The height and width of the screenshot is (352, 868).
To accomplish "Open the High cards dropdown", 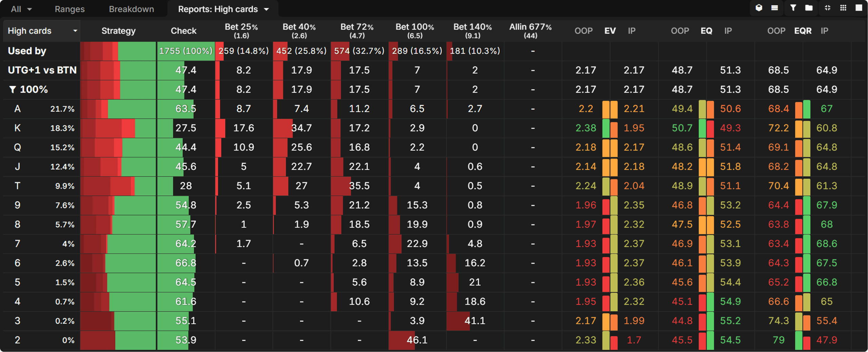I will (x=41, y=31).
